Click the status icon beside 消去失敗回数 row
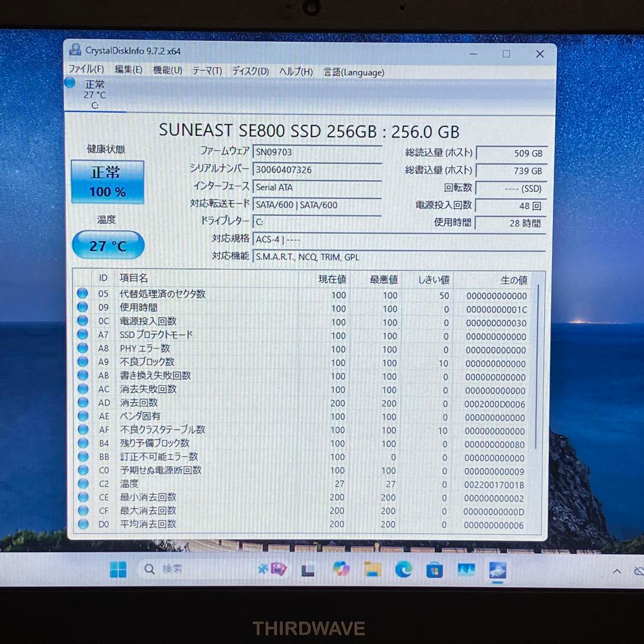 pos(82,389)
